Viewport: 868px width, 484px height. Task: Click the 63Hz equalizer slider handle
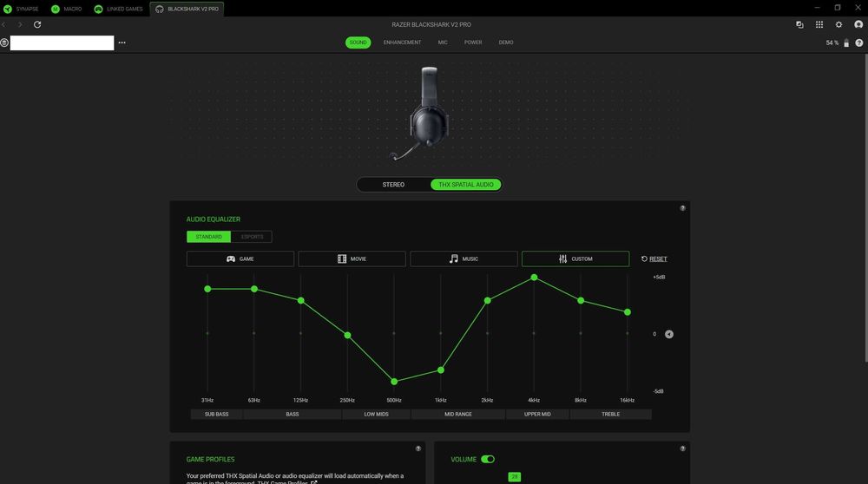254,289
